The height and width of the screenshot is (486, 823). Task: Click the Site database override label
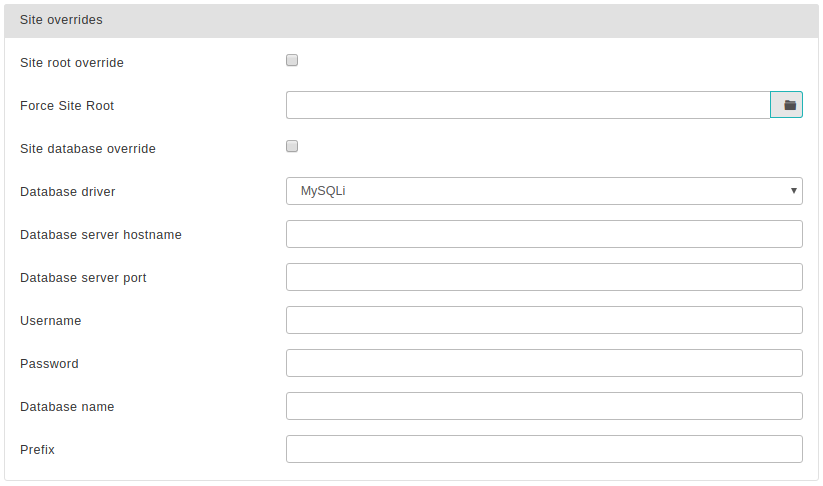[88, 149]
